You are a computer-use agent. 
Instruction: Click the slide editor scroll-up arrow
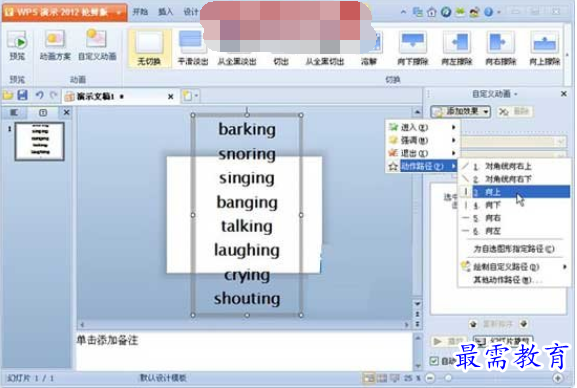pyautogui.click(x=417, y=112)
